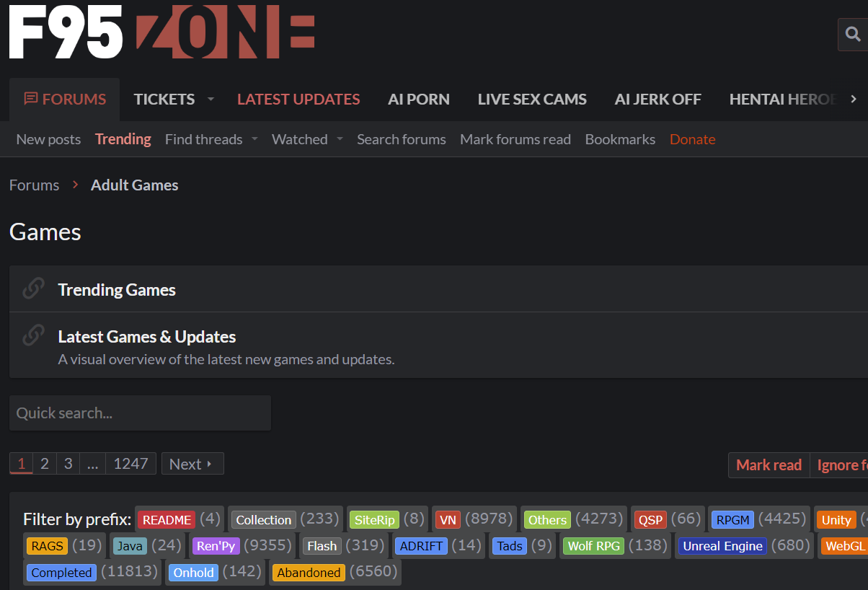Filter by SiteRip prefix

375,519
